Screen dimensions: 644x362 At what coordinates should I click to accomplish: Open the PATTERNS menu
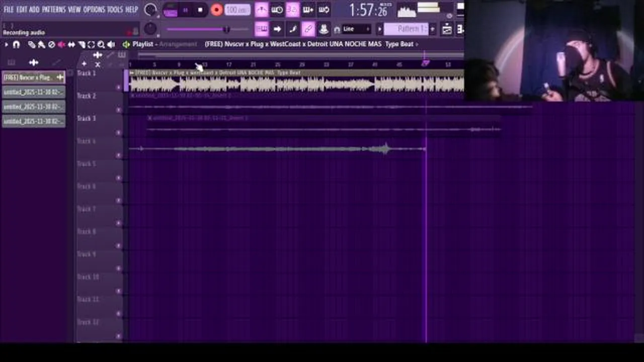[x=54, y=10]
